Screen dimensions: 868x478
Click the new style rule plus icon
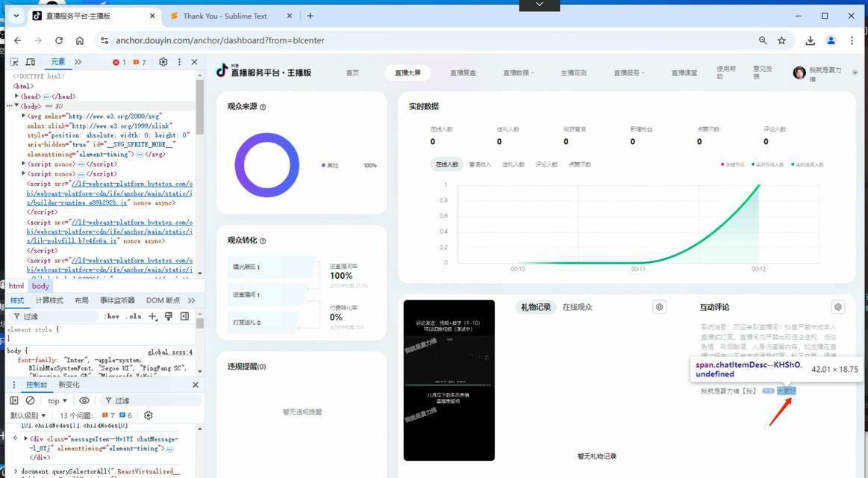pos(153,316)
